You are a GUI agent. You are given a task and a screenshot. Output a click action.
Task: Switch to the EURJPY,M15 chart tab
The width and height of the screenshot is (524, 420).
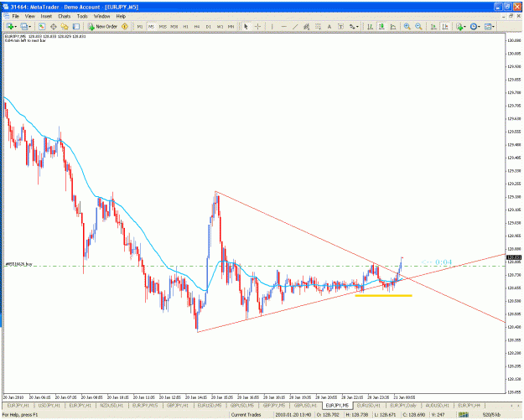click(145, 405)
